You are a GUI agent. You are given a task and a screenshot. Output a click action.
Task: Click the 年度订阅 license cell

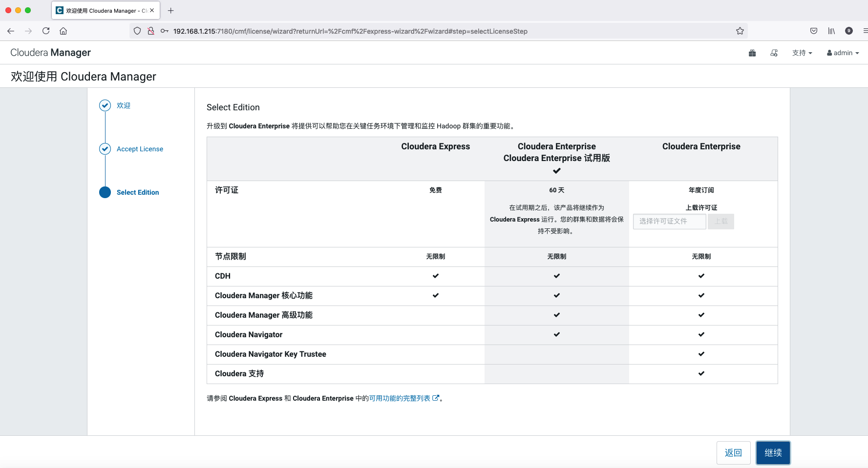pos(701,190)
